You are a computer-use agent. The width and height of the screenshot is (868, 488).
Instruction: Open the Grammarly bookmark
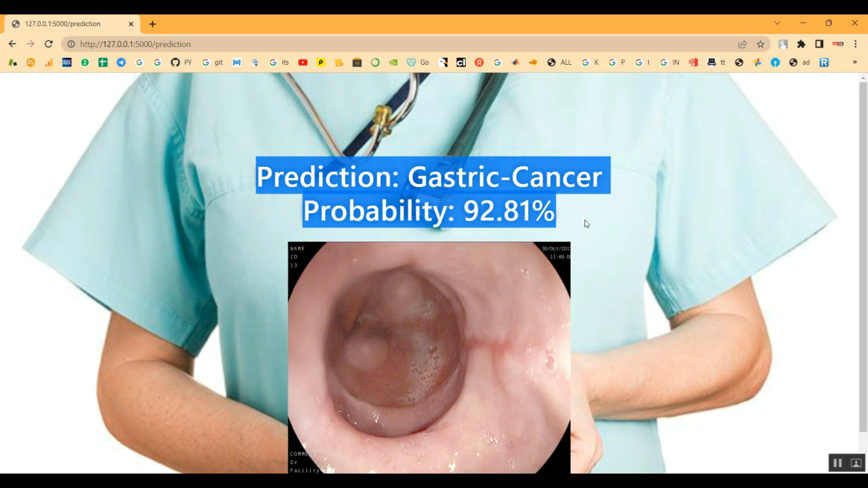374,62
